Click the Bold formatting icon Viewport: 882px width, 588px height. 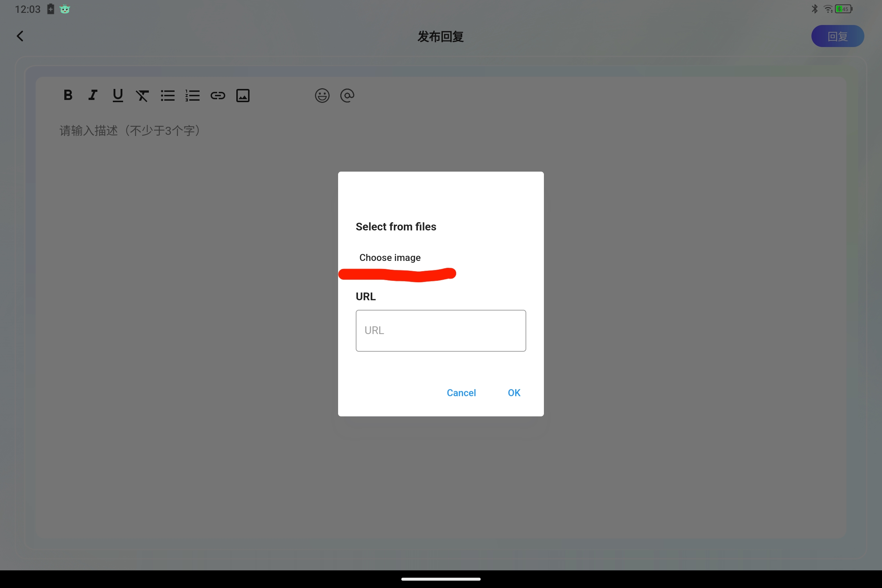[x=68, y=95]
